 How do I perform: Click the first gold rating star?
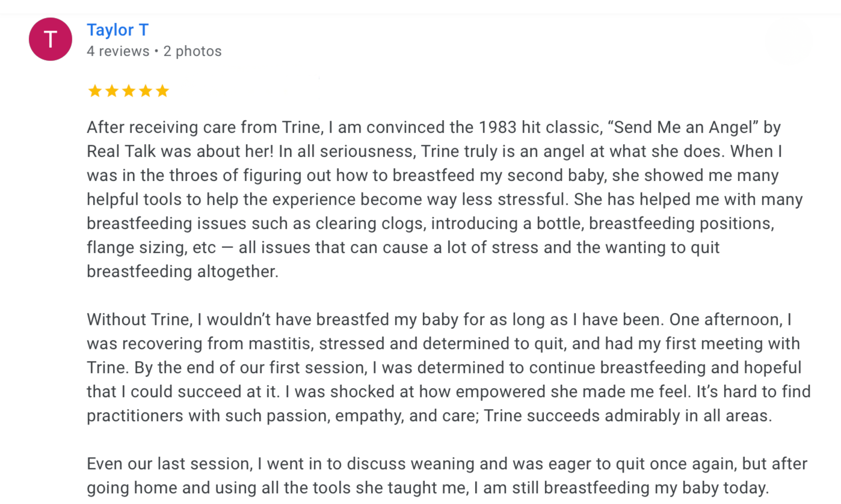tap(95, 91)
